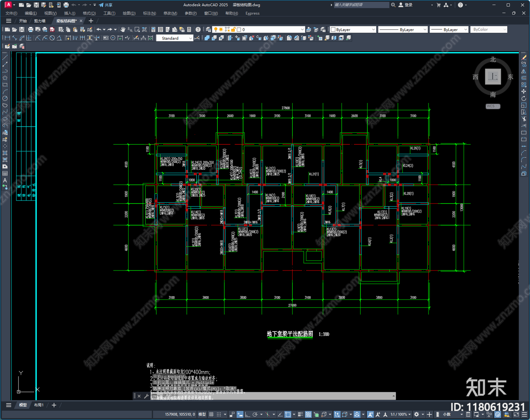Open the layer list dropdown
530x420 pixels.
tap(302, 29)
